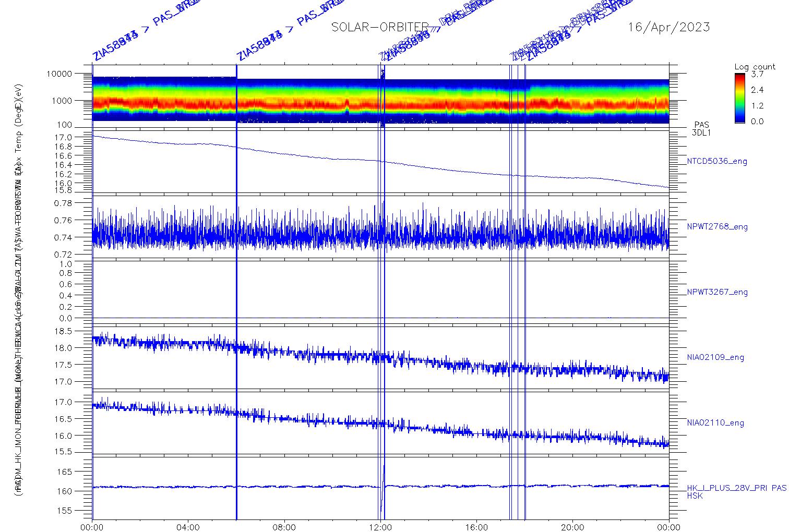Select the 0.0 colorbar minimum value
789x532 pixels.
point(757,122)
